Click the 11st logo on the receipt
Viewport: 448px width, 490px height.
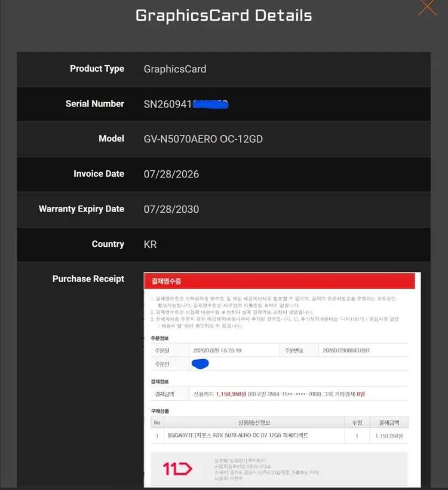coord(177,468)
